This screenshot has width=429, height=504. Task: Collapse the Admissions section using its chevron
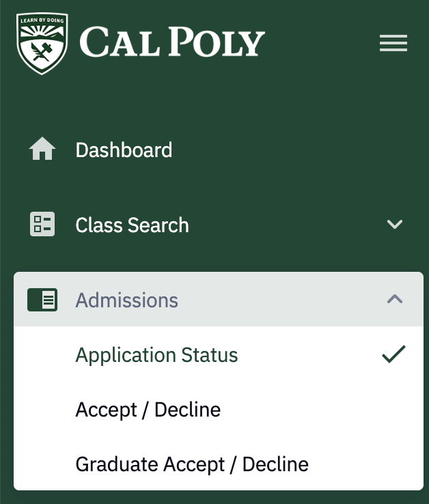395,300
